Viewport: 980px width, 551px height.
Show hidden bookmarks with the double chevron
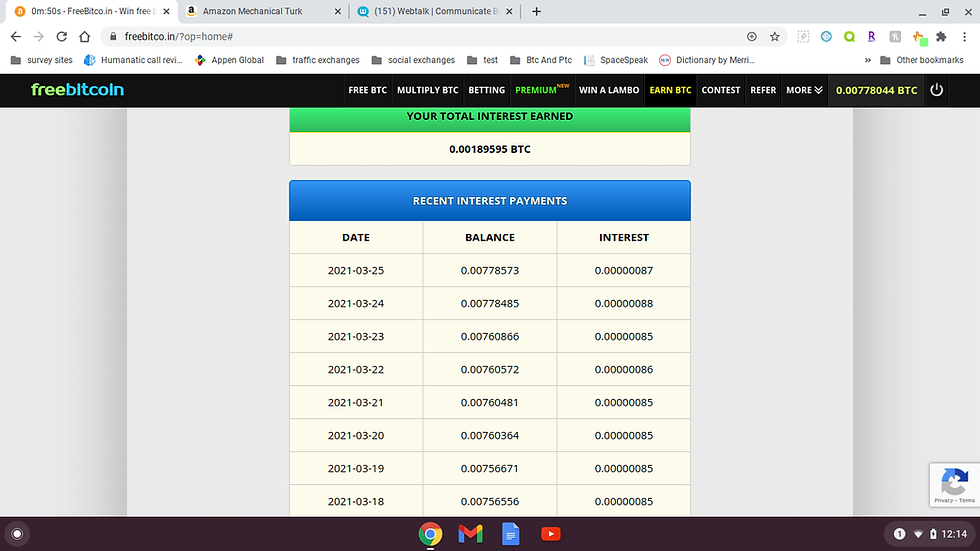[868, 60]
